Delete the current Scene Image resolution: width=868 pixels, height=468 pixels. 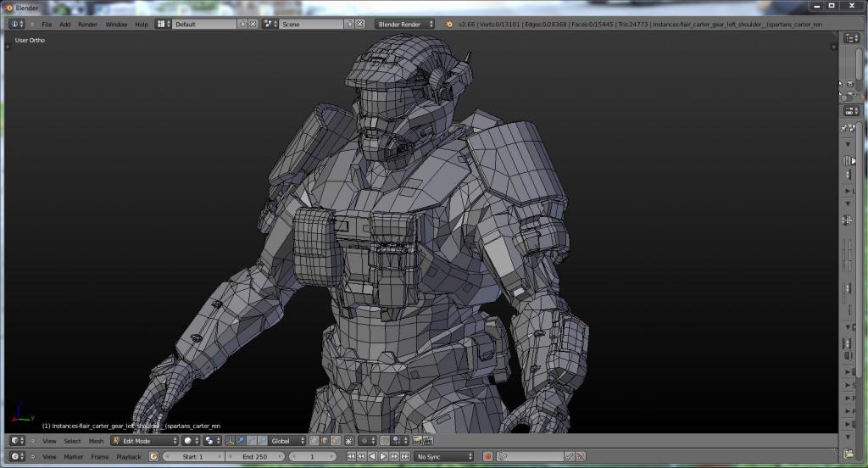click(x=359, y=24)
